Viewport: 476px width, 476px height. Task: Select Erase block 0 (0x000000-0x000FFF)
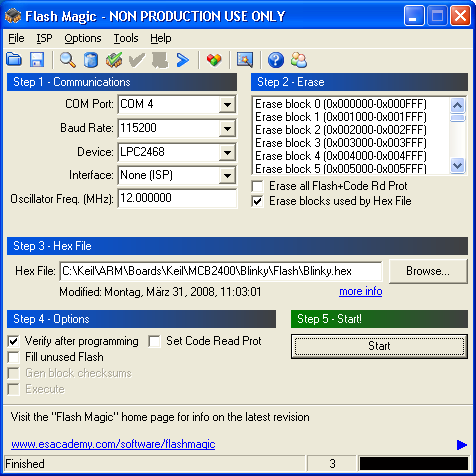click(x=341, y=104)
